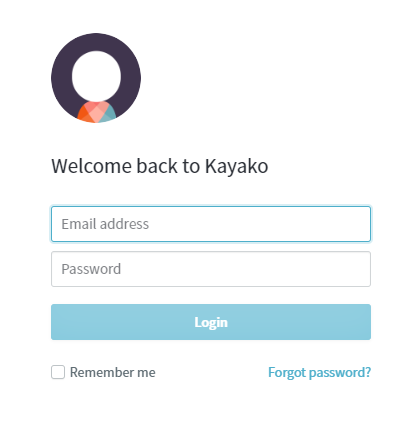The image size is (406, 422).
Task: Click the blue Login button
Action: (211, 322)
